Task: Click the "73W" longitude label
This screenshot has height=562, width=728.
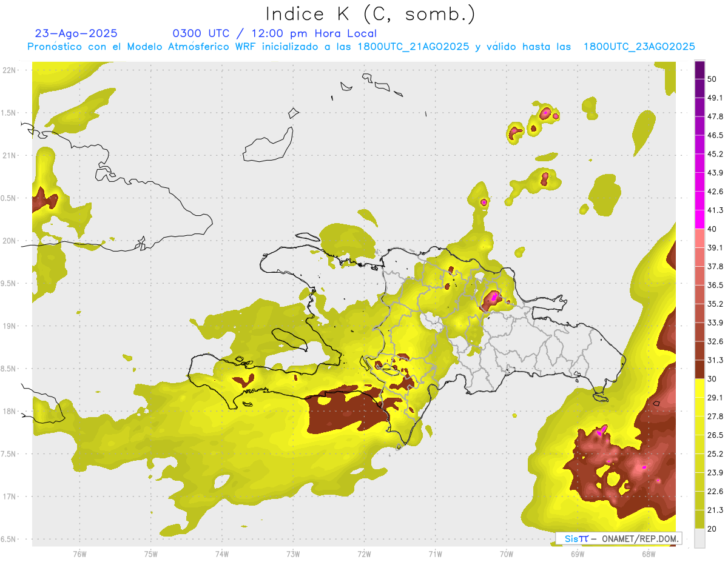Action: point(293,554)
